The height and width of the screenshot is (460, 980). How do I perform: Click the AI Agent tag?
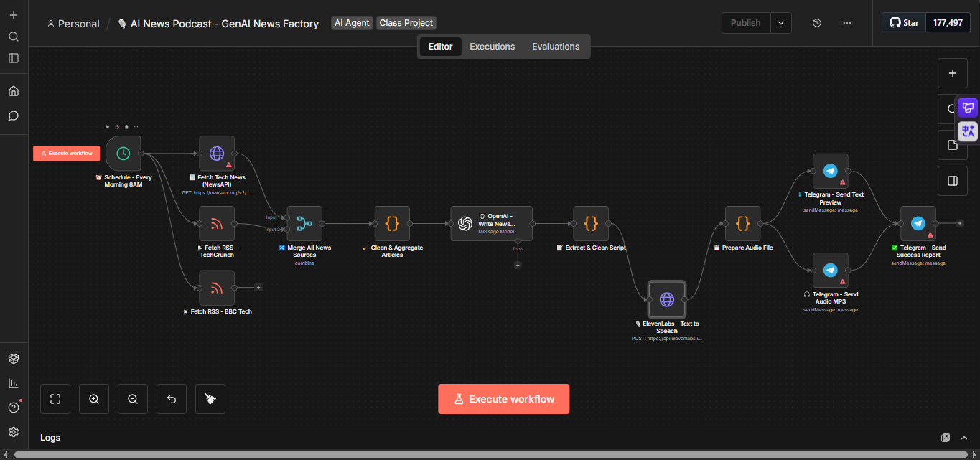click(x=352, y=23)
